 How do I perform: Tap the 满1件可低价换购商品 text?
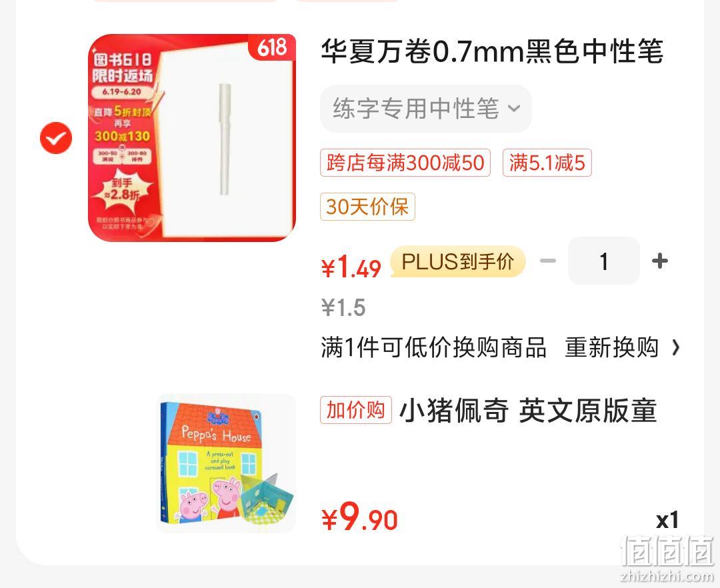click(434, 347)
